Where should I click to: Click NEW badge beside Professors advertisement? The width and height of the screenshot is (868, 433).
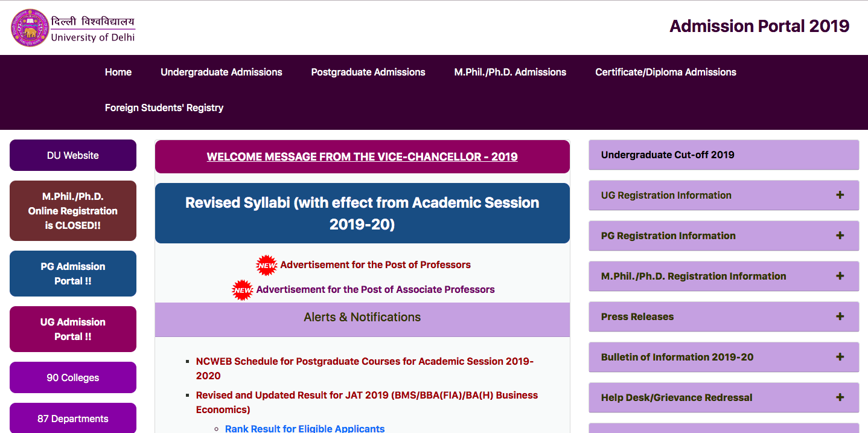(266, 265)
